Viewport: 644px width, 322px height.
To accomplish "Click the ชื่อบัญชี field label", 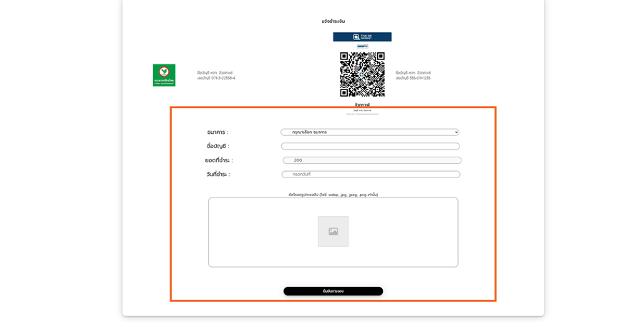I will pos(218,146).
